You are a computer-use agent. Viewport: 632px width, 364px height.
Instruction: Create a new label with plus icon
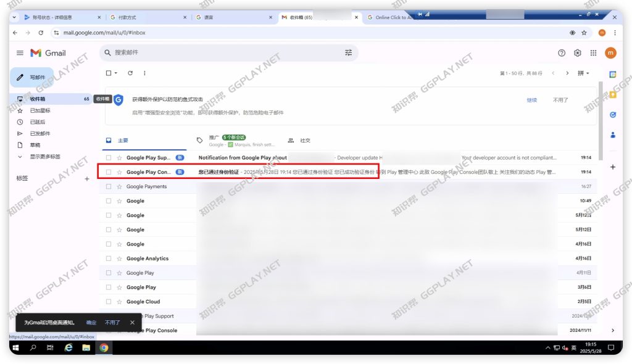pyautogui.click(x=86, y=178)
